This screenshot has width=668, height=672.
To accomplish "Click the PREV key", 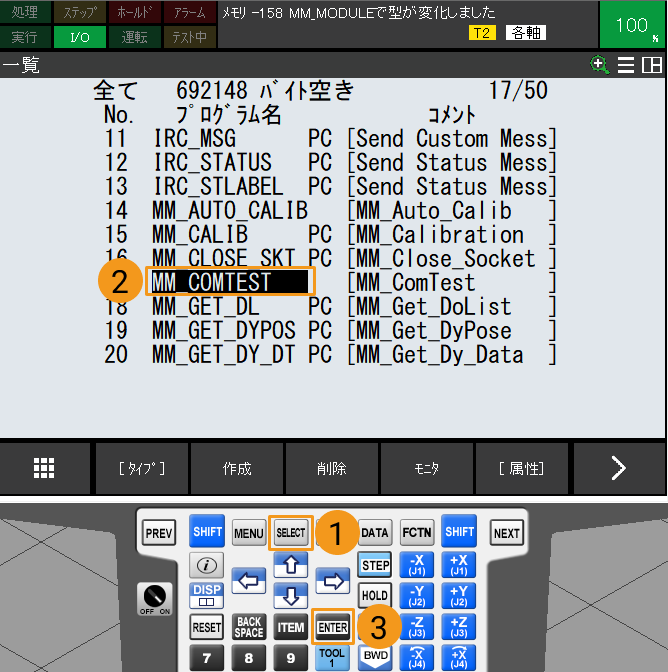I will pos(159,533).
